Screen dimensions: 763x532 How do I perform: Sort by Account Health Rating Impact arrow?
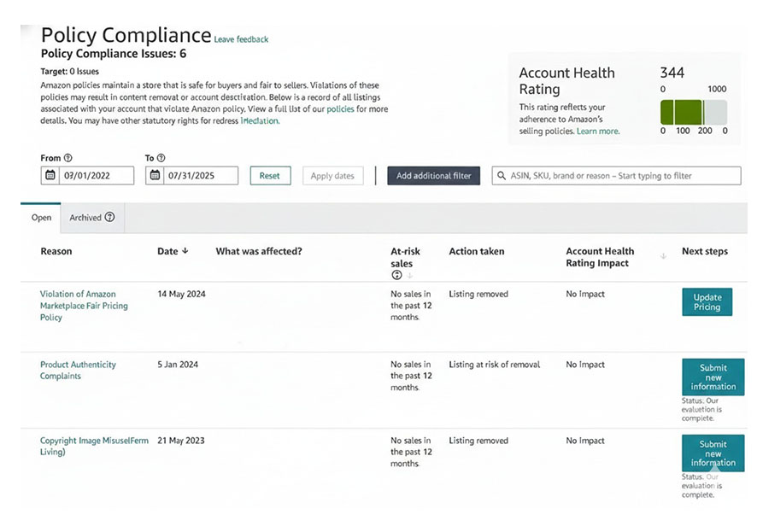point(663,257)
